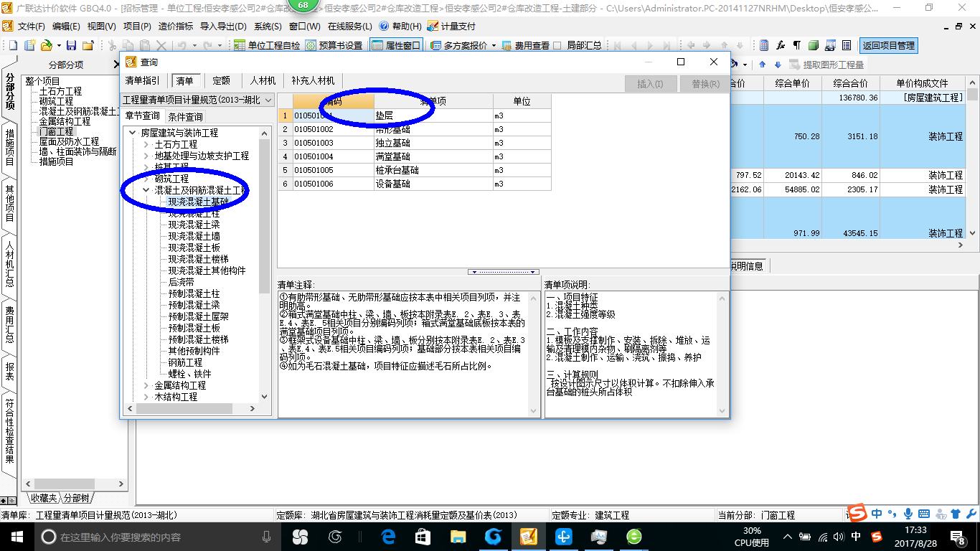Open the 造价指标 menu
The image size is (980, 551).
175,26
